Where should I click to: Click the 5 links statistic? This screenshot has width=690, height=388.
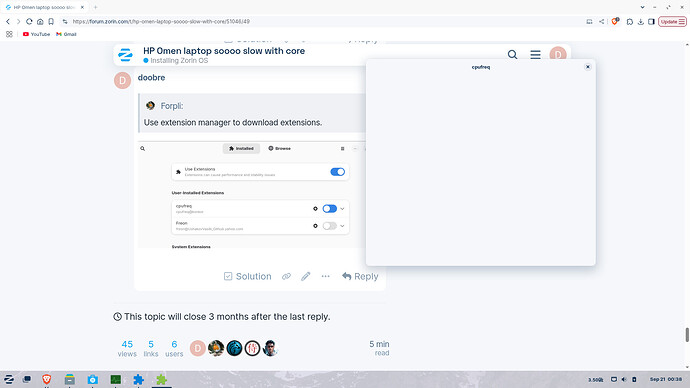click(151, 348)
